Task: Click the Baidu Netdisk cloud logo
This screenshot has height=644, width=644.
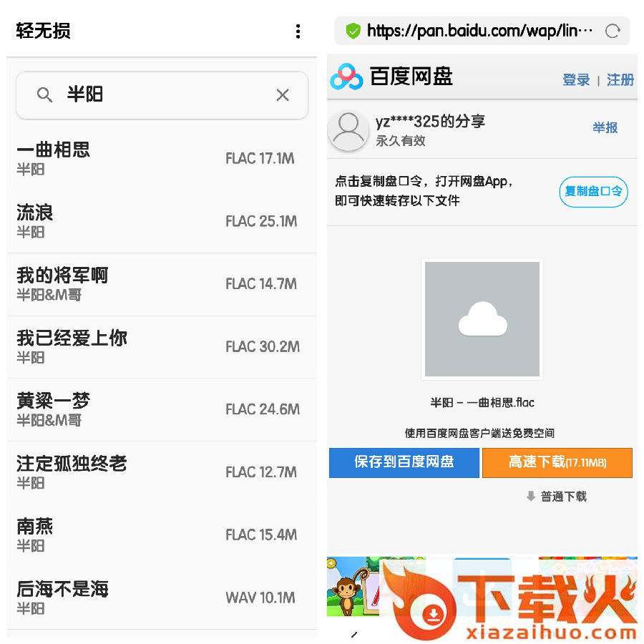Action: pos(346,77)
